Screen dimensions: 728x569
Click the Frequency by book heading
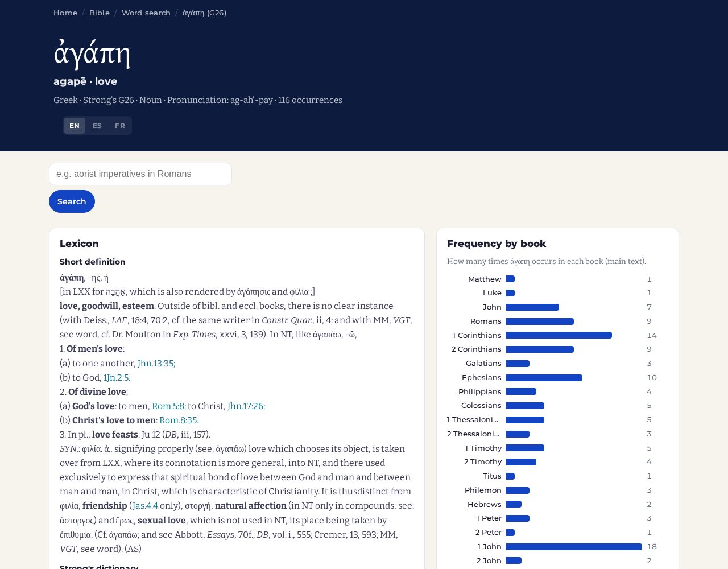(x=497, y=244)
